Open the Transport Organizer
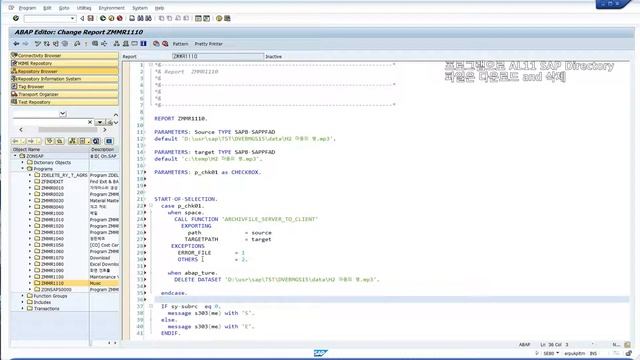640x360 pixels. 64,94
